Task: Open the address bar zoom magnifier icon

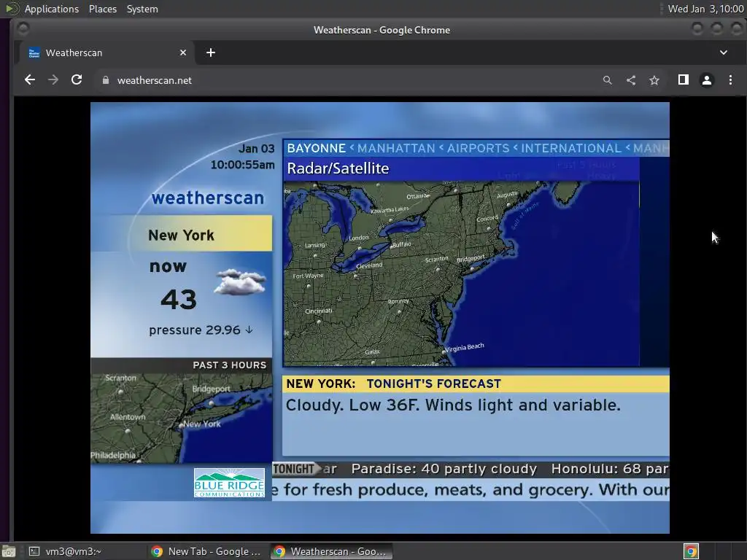Action: point(607,80)
